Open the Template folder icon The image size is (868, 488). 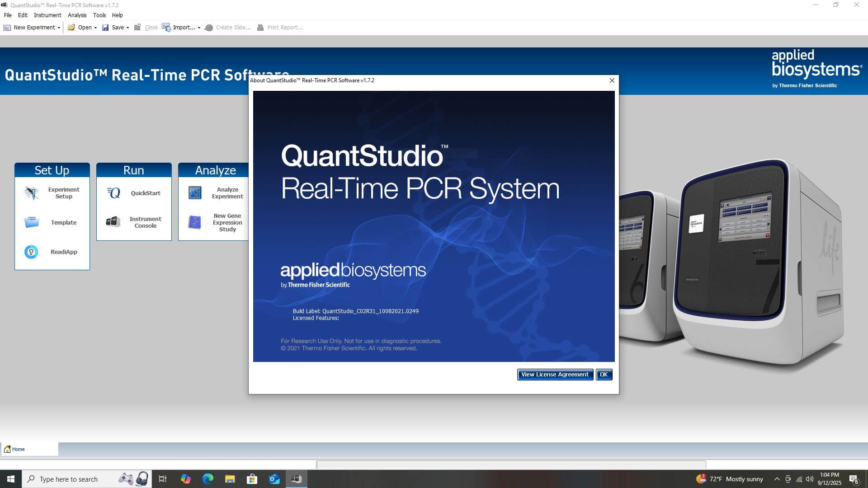(31, 222)
